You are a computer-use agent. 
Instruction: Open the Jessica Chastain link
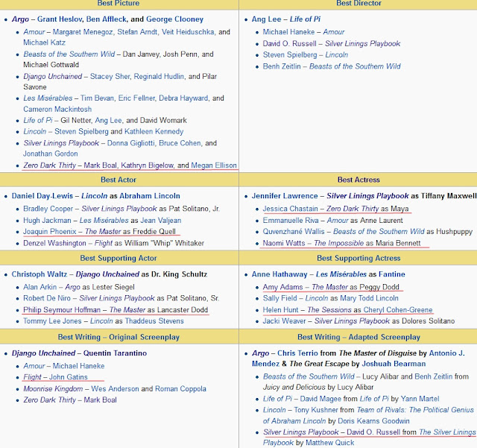(291, 209)
